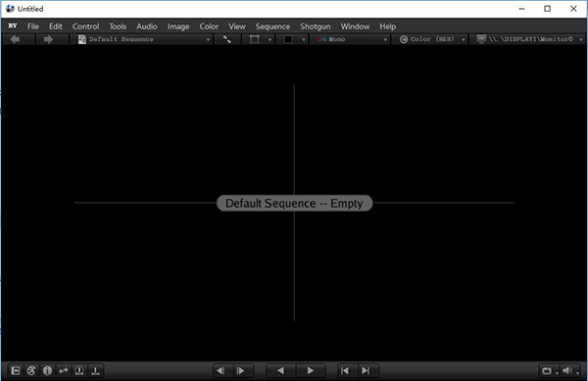Open the Audio menu
Image resolution: width=588 pixels, height=381 pixels.
[147, 26]
